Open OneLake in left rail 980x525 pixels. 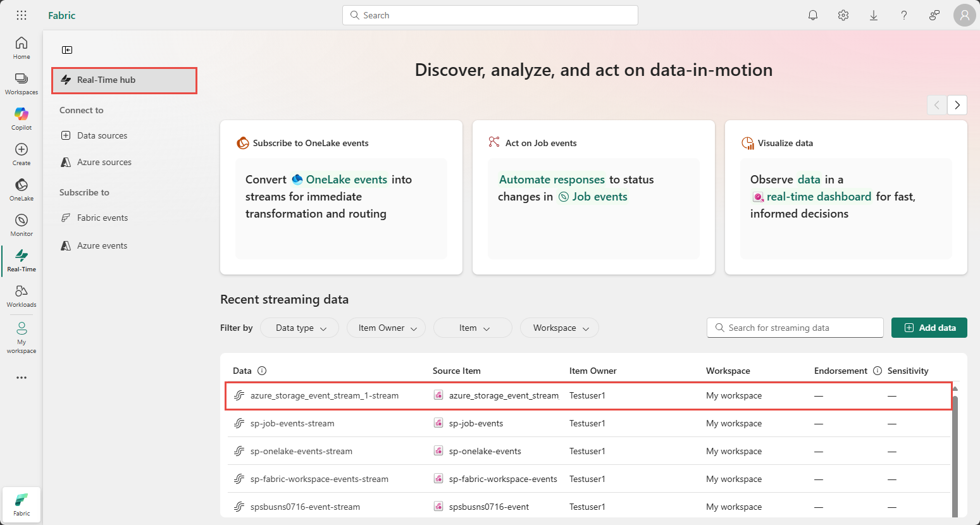tap(22, 189)
